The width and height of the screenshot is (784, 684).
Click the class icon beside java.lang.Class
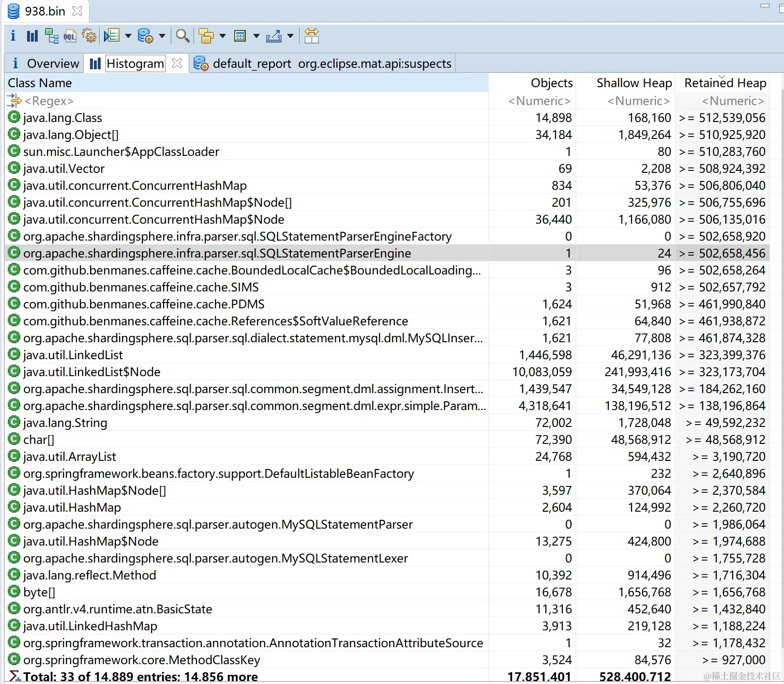14,117
